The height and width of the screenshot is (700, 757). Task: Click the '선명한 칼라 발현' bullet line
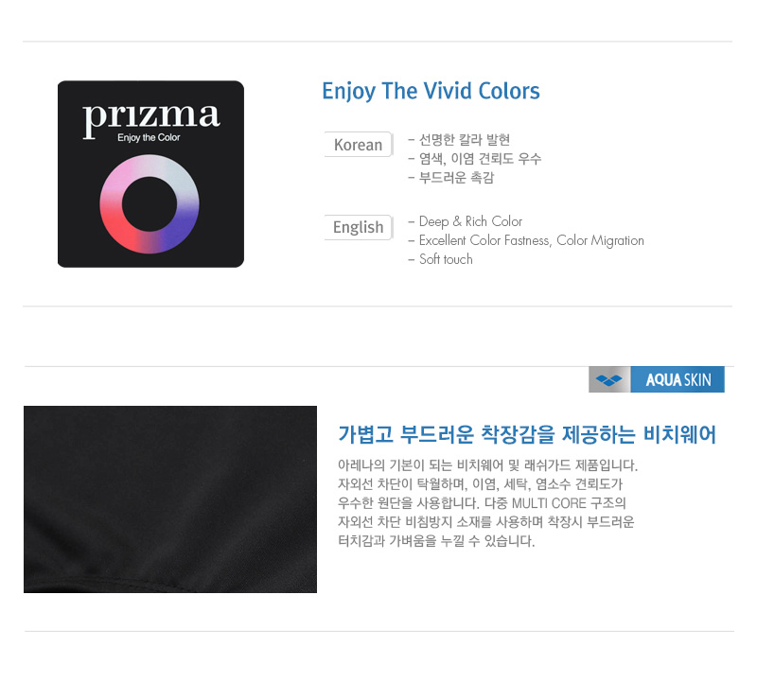[459, 140]
